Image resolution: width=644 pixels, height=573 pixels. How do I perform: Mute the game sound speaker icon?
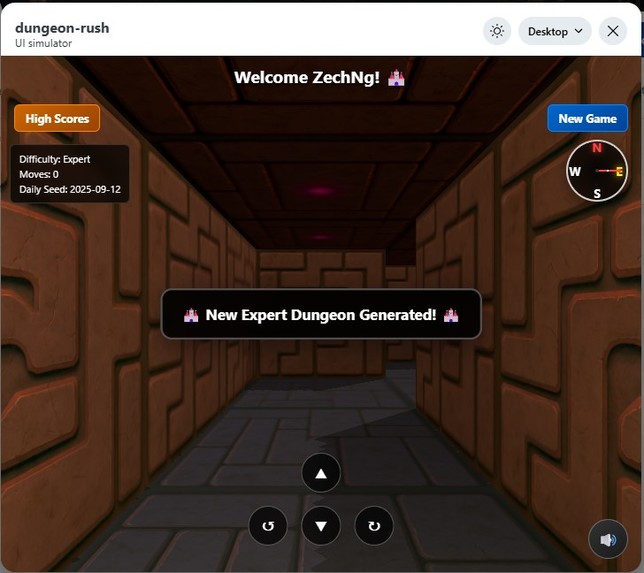tap(608, 539)
